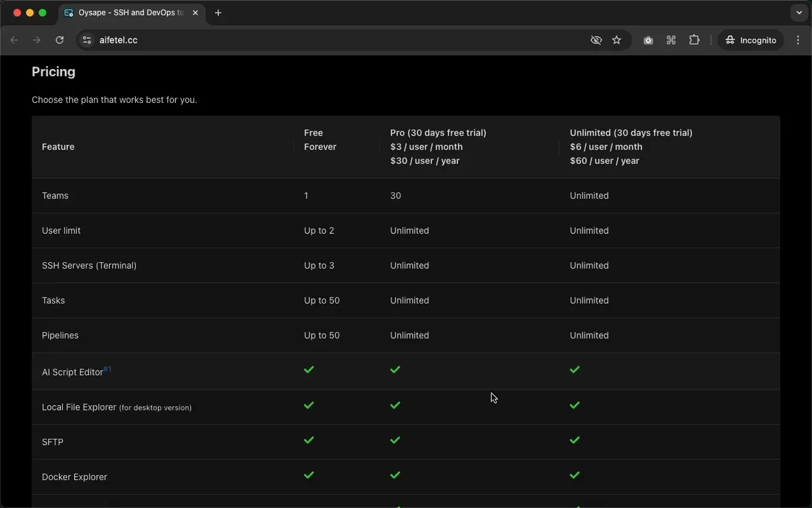Click the Docker Explorer Unlimited checkmark

point(574,475)
